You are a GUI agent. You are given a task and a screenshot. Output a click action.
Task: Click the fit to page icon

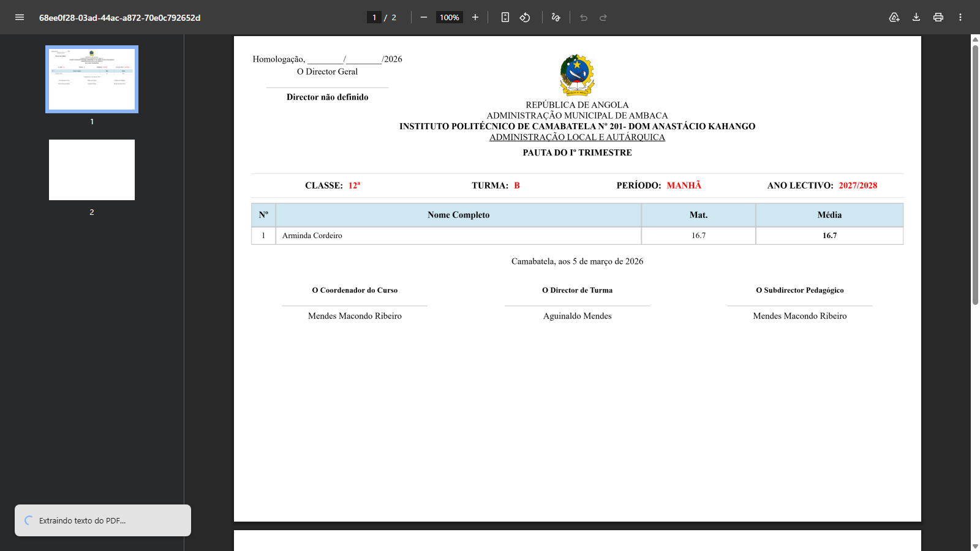505,17
